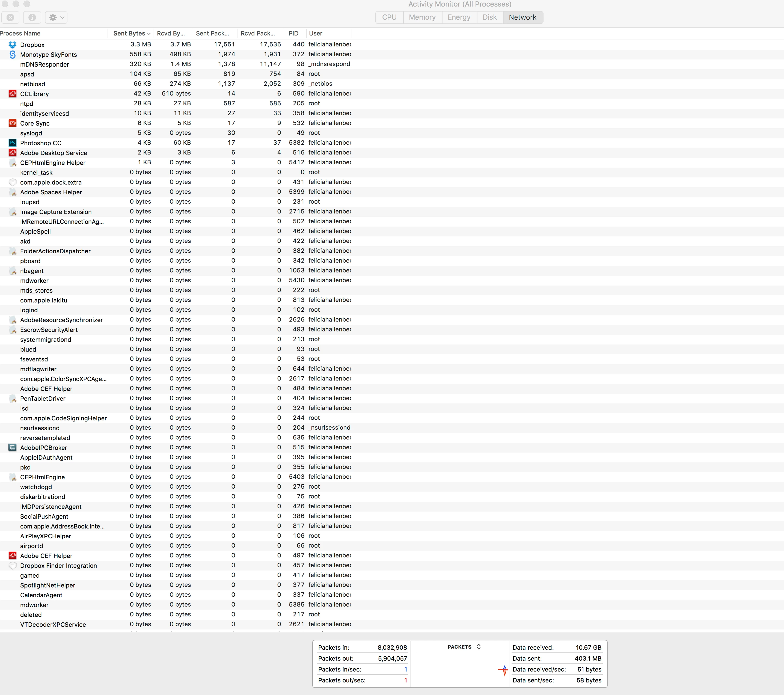Click the network packets activity graph
This screenshot has height=695, width=784.
(459, 670)
